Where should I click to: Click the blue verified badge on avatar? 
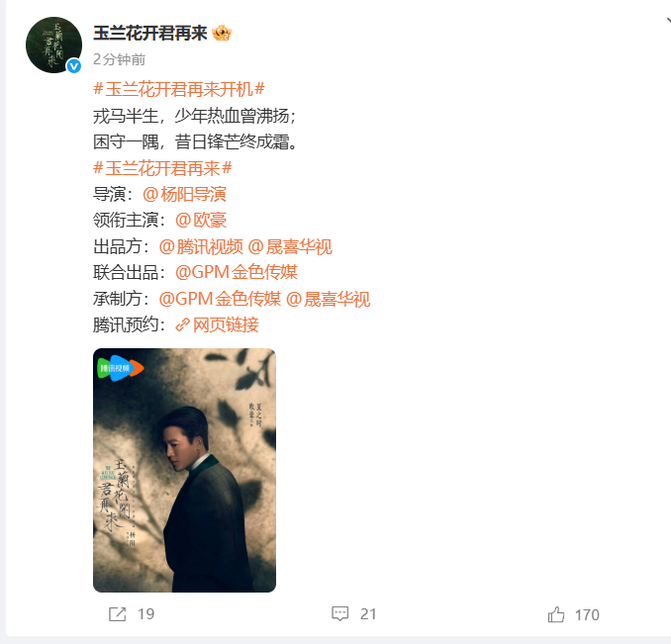(74, 66)
